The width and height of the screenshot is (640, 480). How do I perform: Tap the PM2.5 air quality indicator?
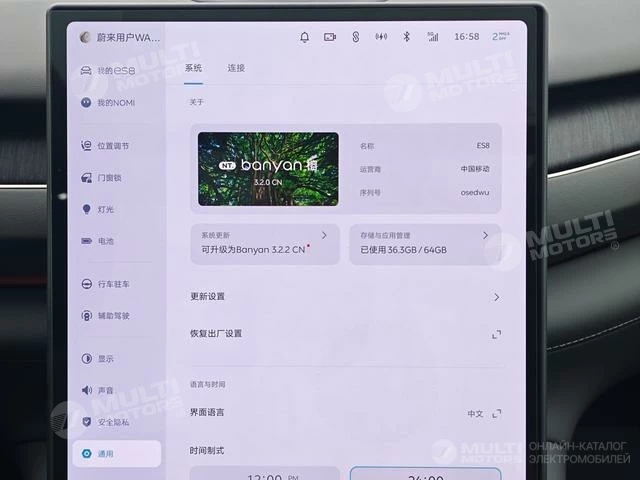pyautogui.click(x=500, y=37)
